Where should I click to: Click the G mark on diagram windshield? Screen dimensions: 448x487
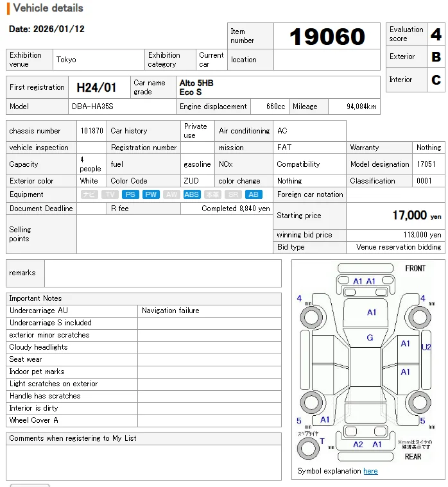pyautogui.click(x=370, y=337)
